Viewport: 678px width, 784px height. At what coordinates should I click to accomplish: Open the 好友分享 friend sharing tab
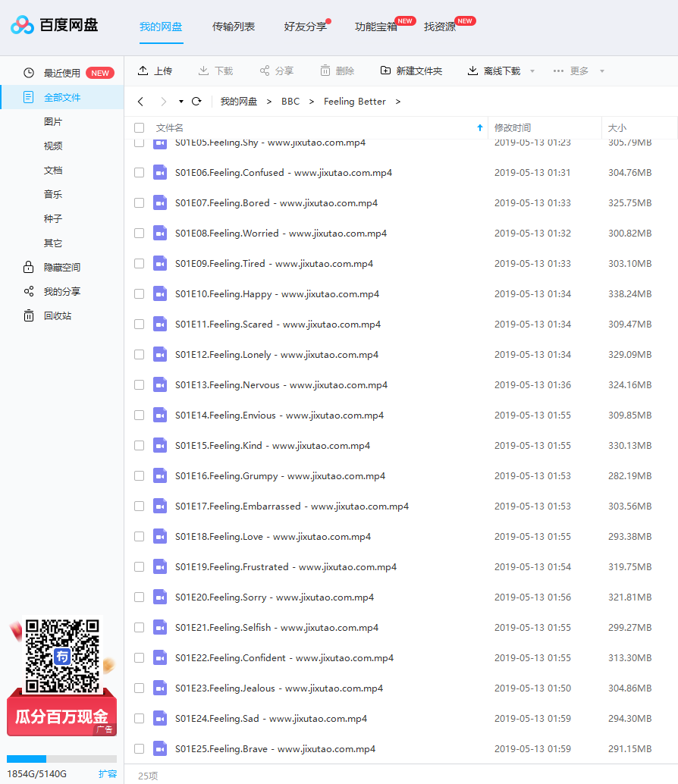click(305, 27)
